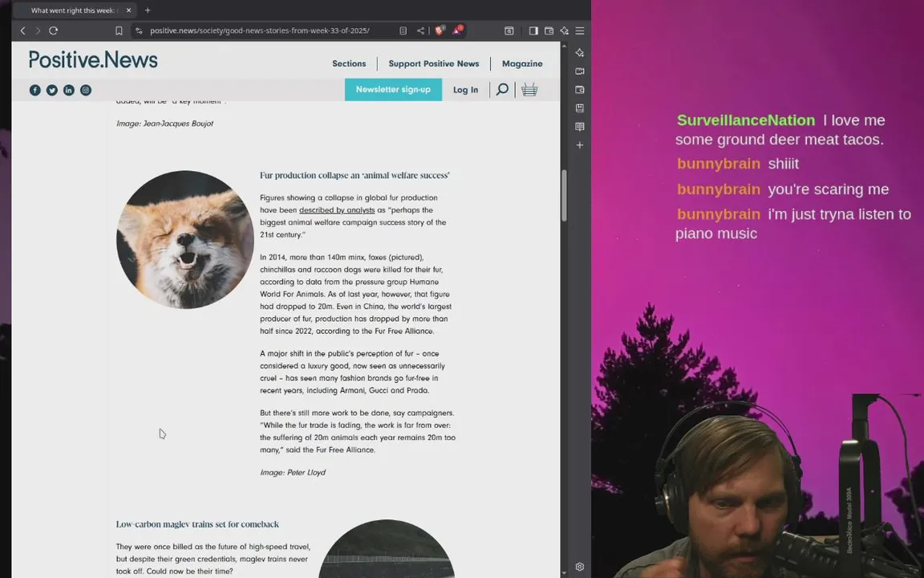Toggle reader mode in the address bar
The image size is (924, 578).
click(x=403, y=31)
